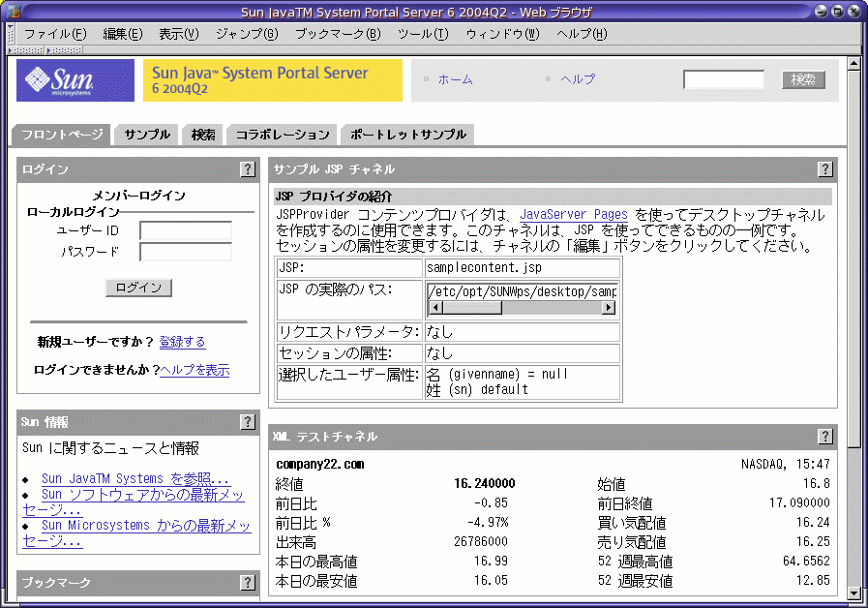The height and width of the screenshot is (608, 868).
Task: Click right arrow of JSP path scrollbar
Action: click(609, 307)
